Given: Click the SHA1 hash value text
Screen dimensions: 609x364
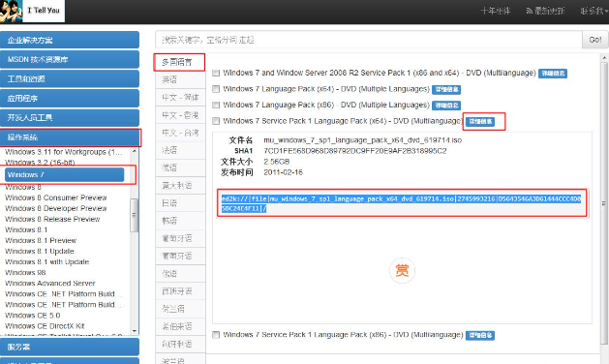Looking at the screenshot, I should coord(355,151).
